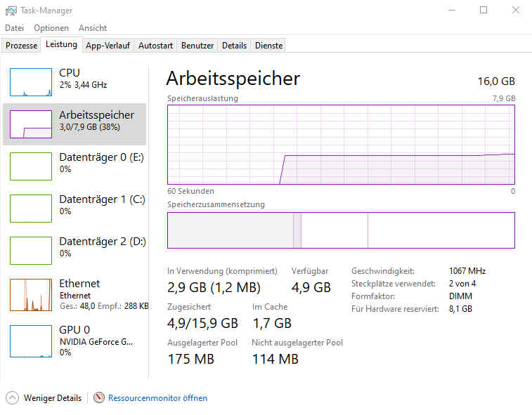Screen dimensions: 532x415
Task: Go to the Autostart tab
Action: pyautogui.click(x=155, y=46)
